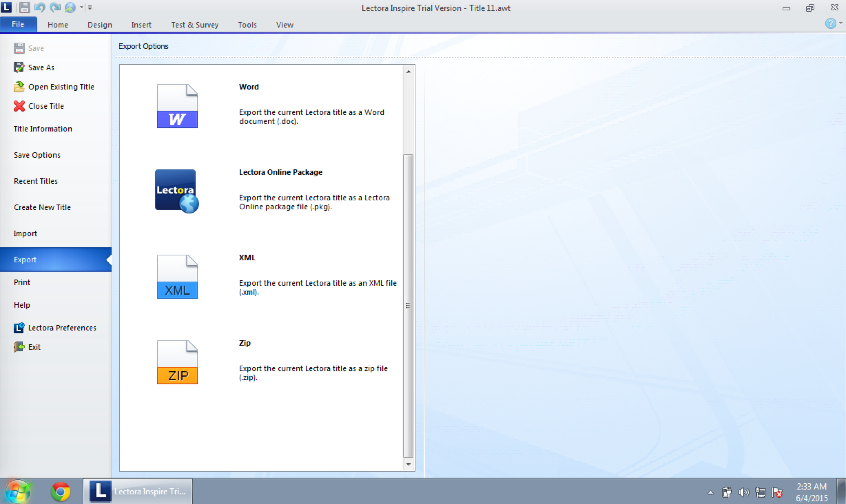
Task: Click the ZIP file export icon
Action: (x=177, y=362)
